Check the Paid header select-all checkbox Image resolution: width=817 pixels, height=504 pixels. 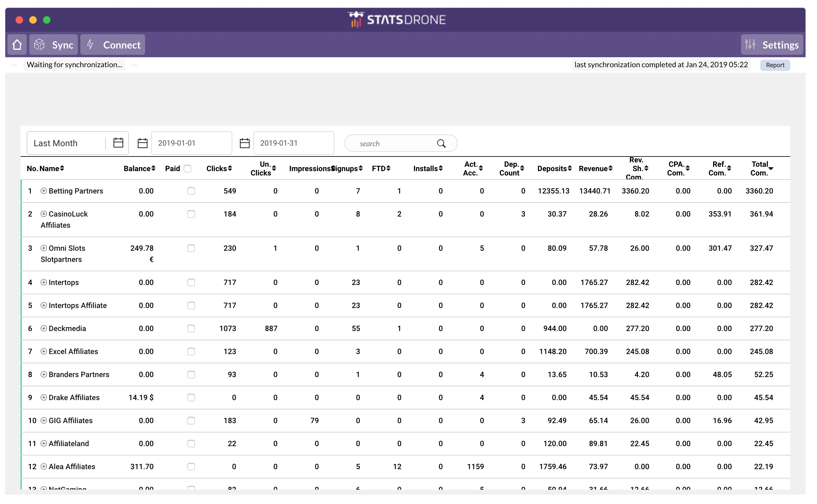point(188,169)
